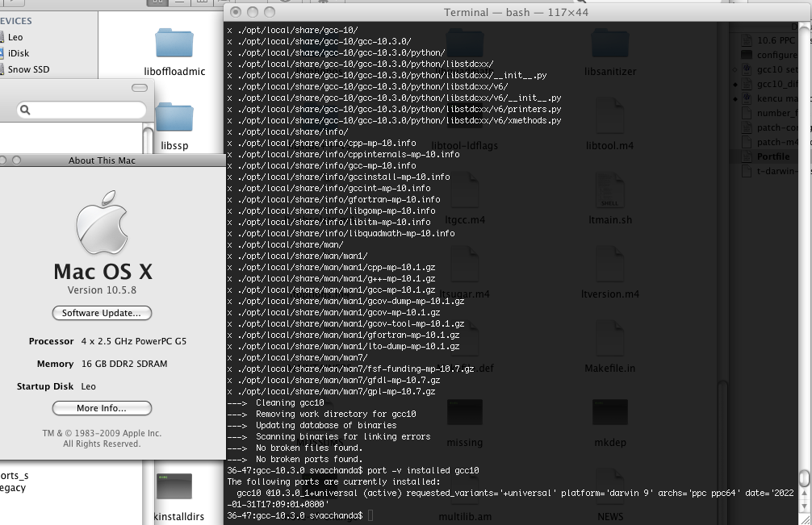Click the Startup Disk value 'Leo'

(89, 386)
